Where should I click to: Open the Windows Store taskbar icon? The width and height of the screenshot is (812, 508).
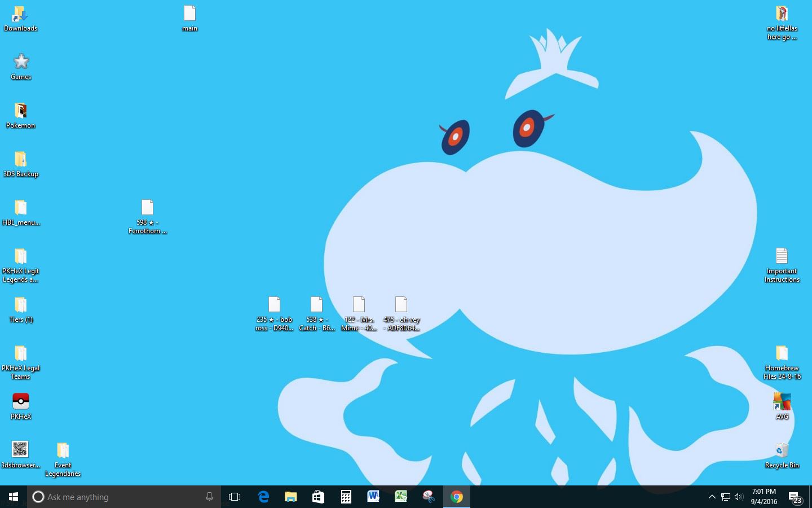coord(318,497)
